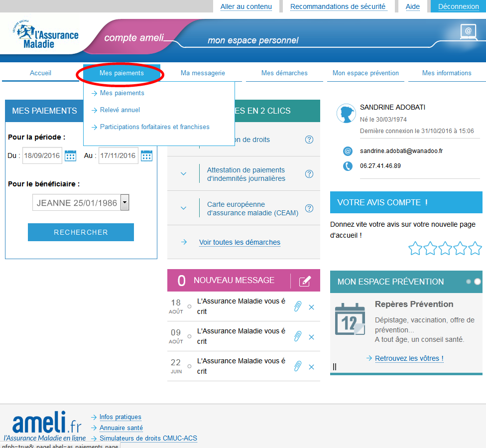Toggle unread dot on the 18 août message
The image size is (486, 448).
click(x=189, y=306)
